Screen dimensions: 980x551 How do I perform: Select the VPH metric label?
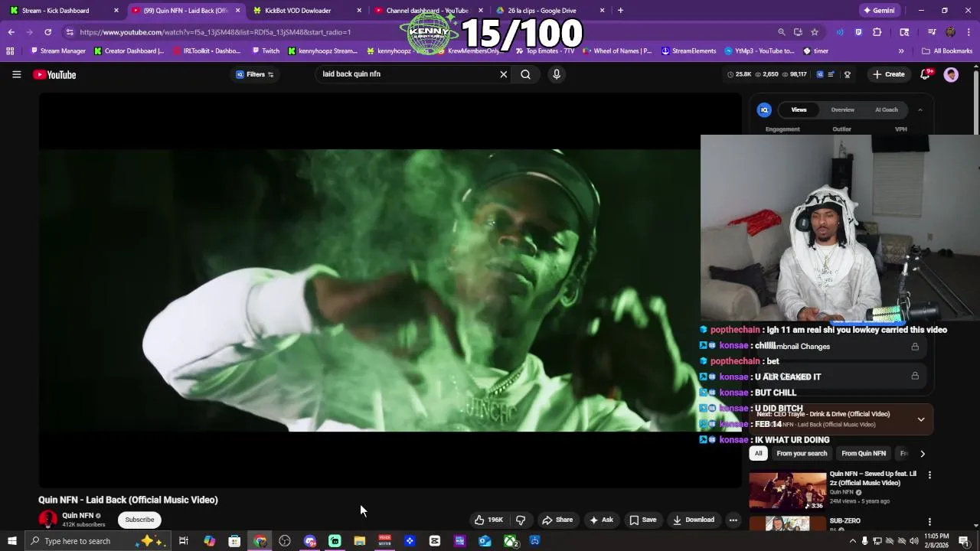[901, 129]
